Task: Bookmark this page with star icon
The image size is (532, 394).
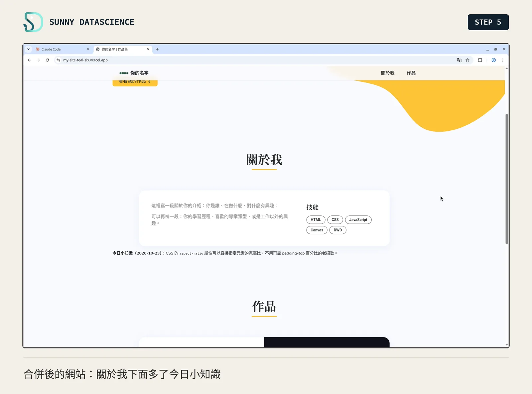Action: [467, 60]
